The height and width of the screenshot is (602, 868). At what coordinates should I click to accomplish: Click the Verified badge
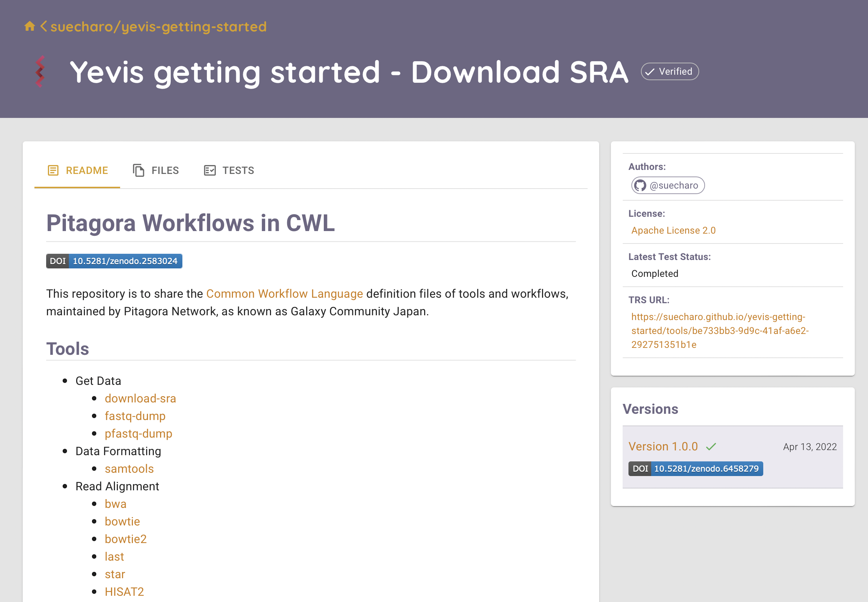point(669,72)
